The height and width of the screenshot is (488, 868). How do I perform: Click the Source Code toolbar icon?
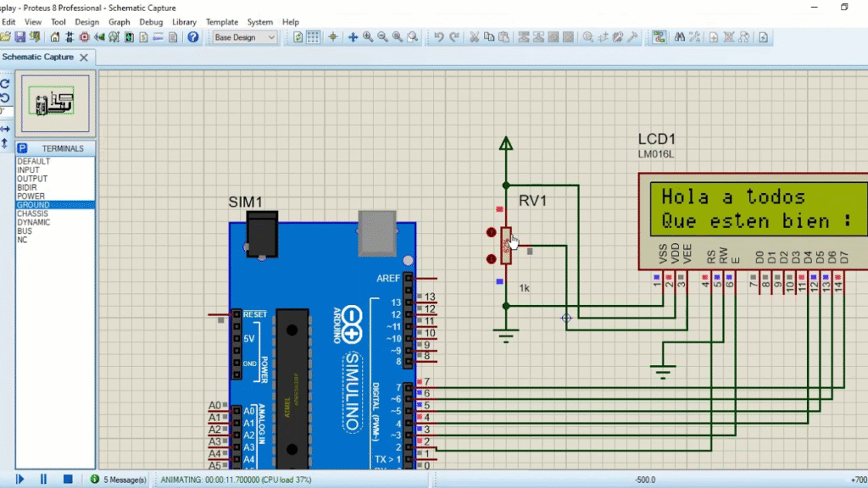click(x=159, y=37)
